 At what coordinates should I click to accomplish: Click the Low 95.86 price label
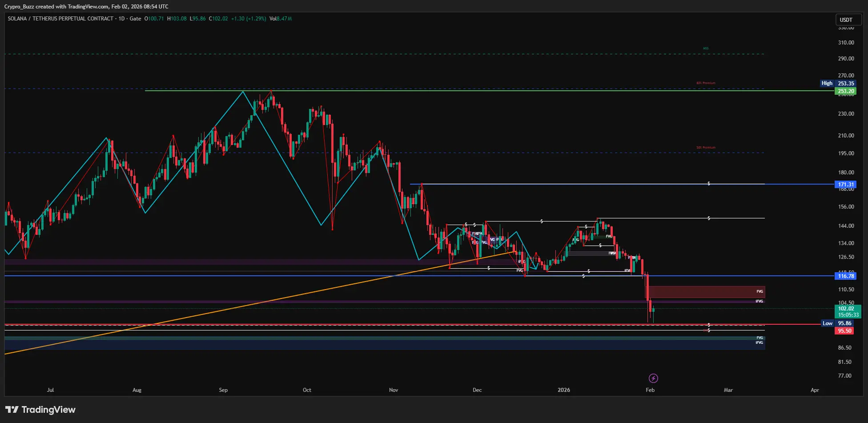[838, 323]
